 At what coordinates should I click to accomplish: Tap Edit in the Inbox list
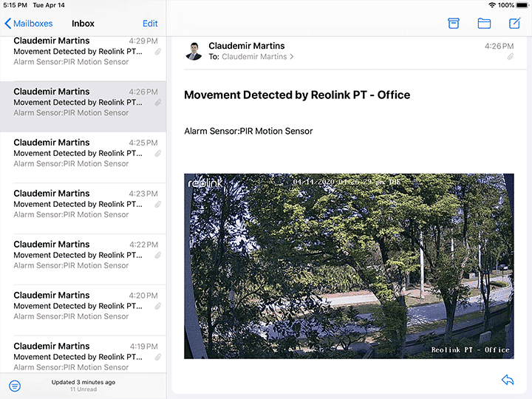tap(150, 24)
